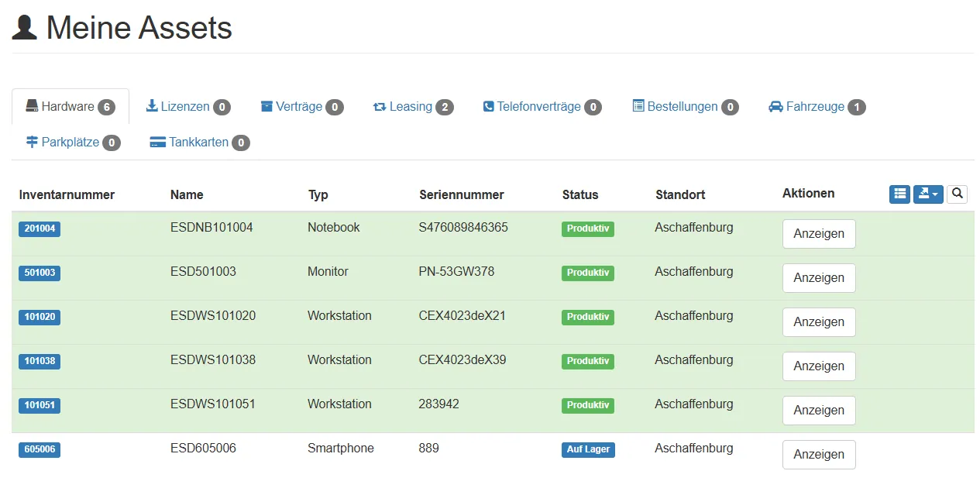The width and height of the screenshot is (980, 495).
Task: Select the Hardware tab
Action: pos(70,107)
